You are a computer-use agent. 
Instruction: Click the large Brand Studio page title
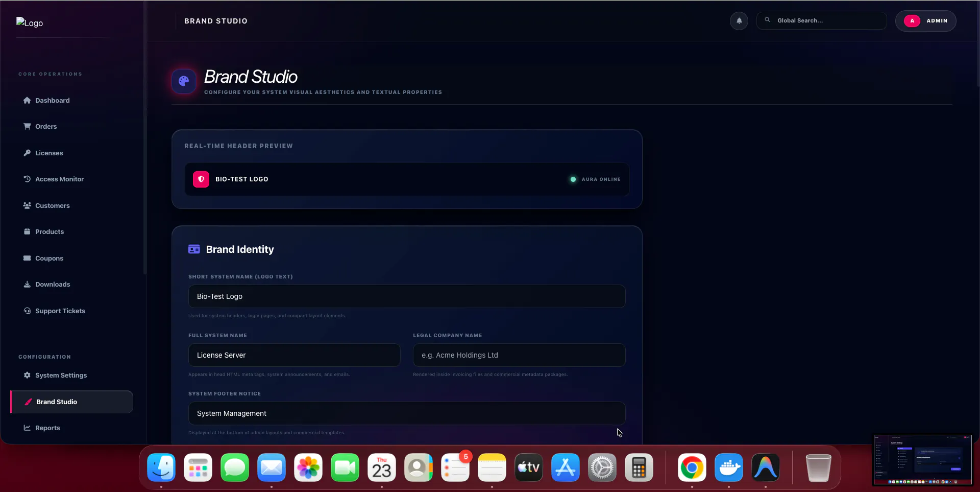tap(251, 77)
